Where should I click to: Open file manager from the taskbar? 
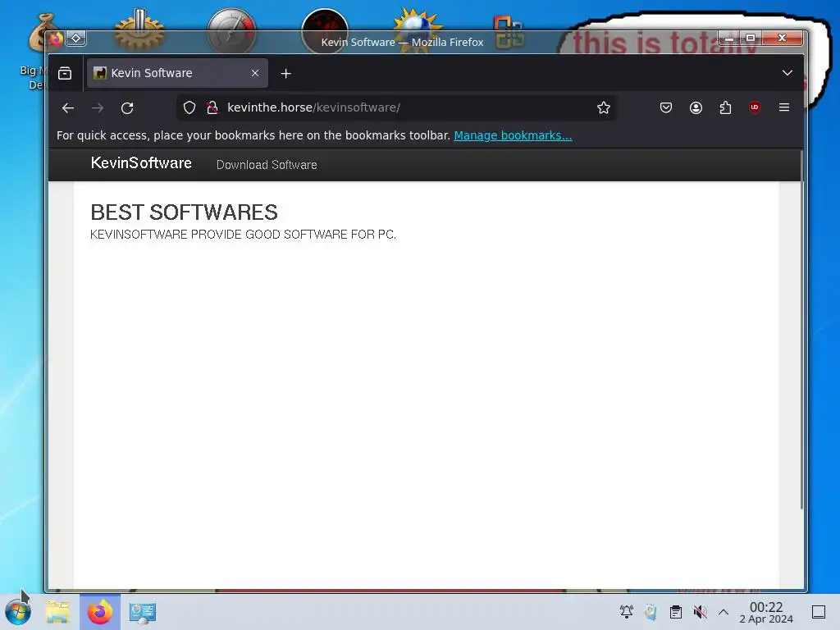pos(58,612)
